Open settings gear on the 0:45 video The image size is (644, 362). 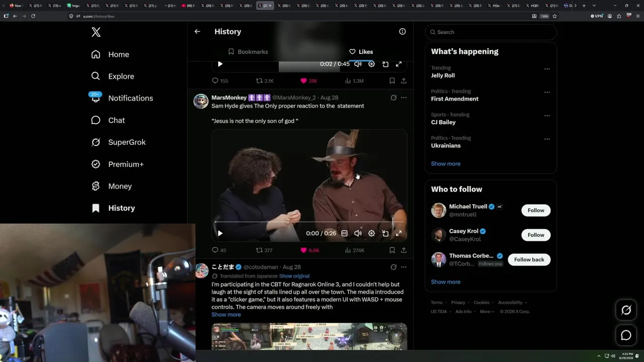pyautogui.click(x=371, y=64)
